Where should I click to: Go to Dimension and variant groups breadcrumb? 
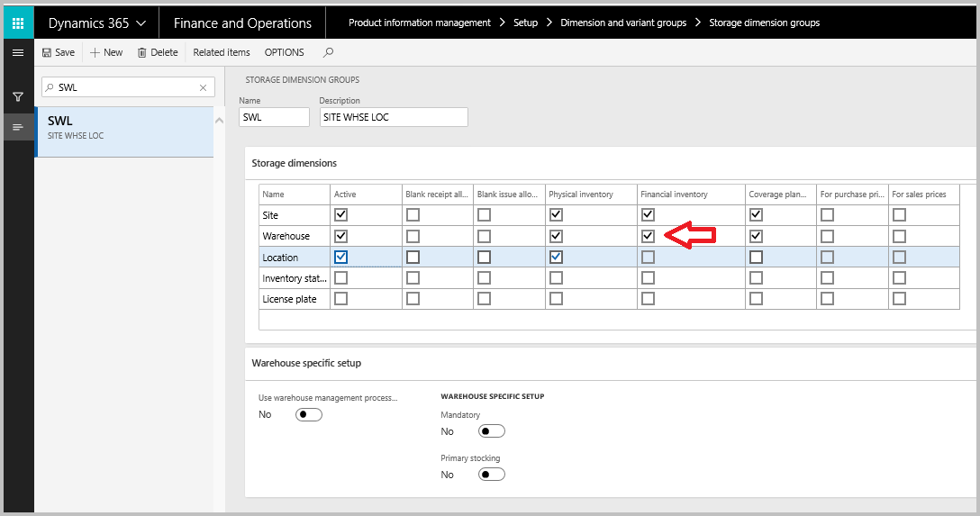point(623,23)
